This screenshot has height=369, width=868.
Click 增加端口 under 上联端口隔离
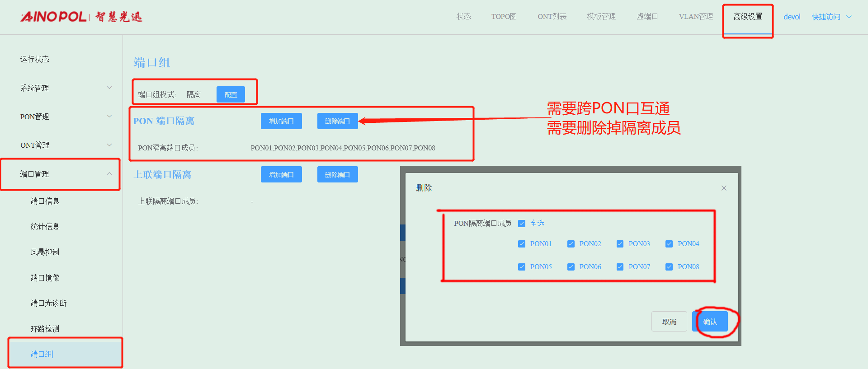[x=281, y=175]
